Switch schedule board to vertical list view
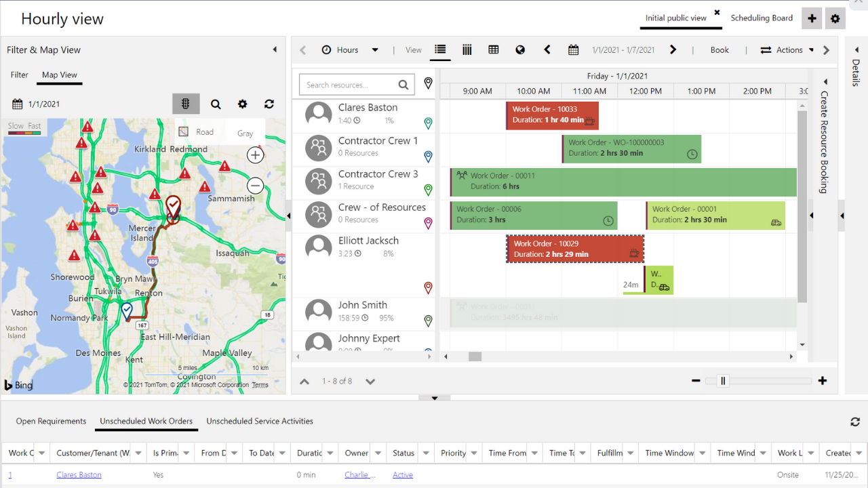Image resolution: width=868 pixels, height=488 pixels. [x=440, y=49]
